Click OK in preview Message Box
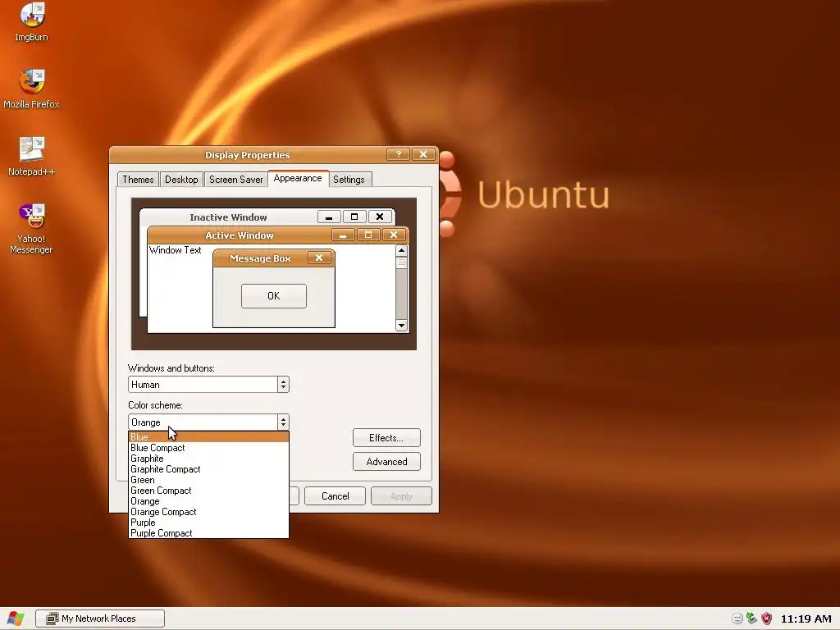The image size is (840, 630). tap(274, 295)
